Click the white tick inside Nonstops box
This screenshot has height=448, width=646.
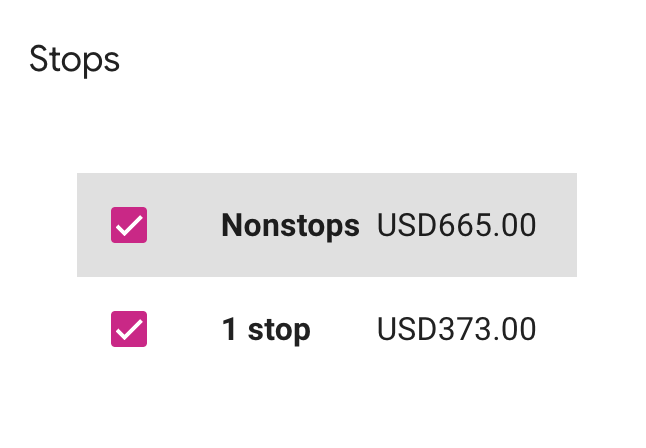point(129,226)
